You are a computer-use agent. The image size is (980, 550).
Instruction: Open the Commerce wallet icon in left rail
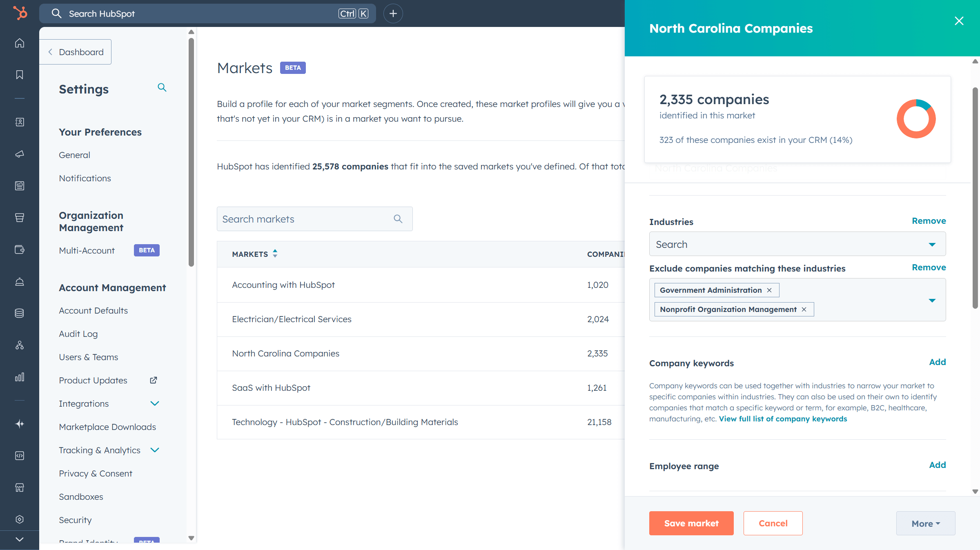(x=20, y=249)
